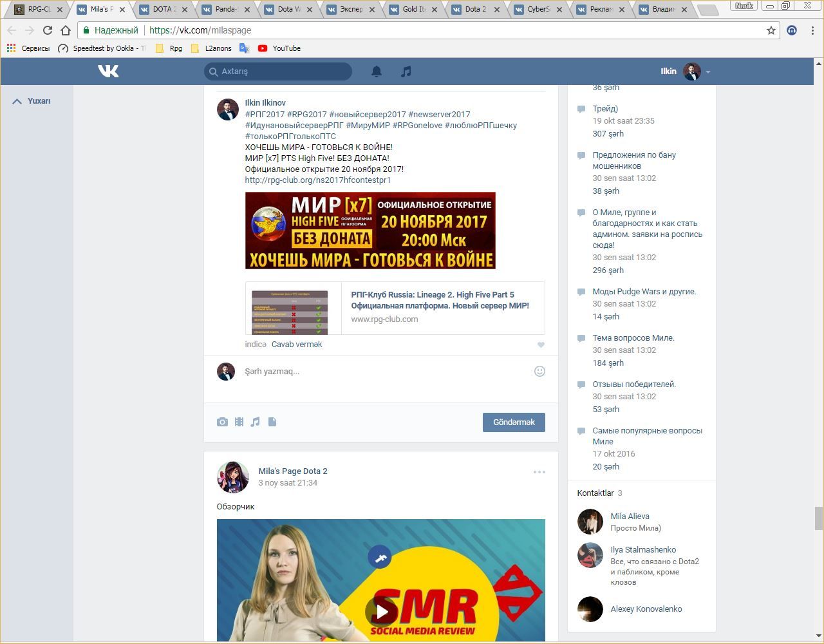Switch to the Gold It browser tab
This screenshot has width=824, height=644.
[413, 10]
